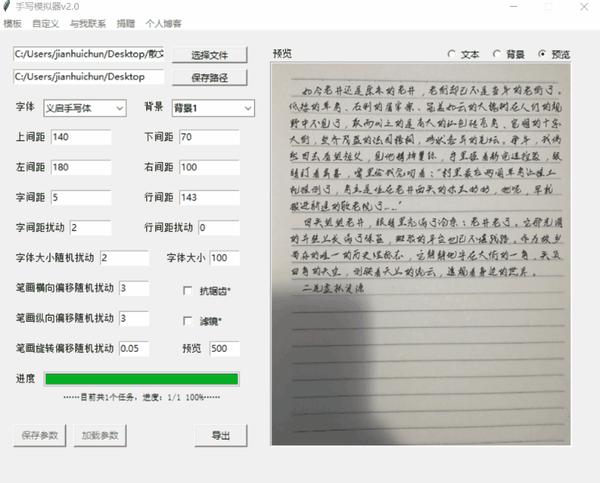Click the 字间距扰动 field
The width and height of the screenshot is (600, 483).
click(x=91, y=228)
